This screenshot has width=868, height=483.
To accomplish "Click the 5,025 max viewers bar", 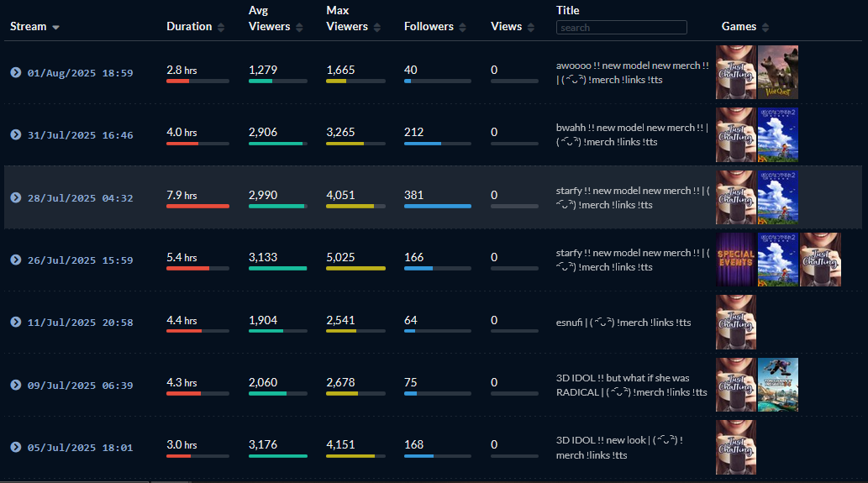I will tap(355, 268).
